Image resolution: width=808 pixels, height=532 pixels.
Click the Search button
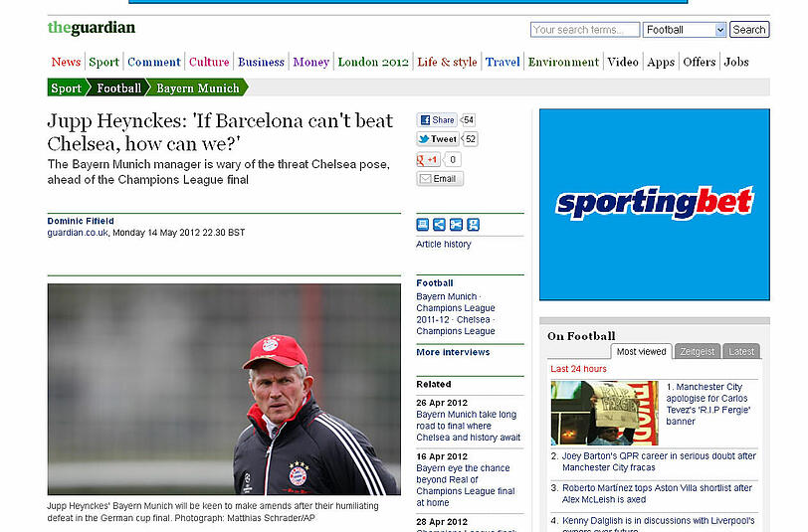(749, 30)
